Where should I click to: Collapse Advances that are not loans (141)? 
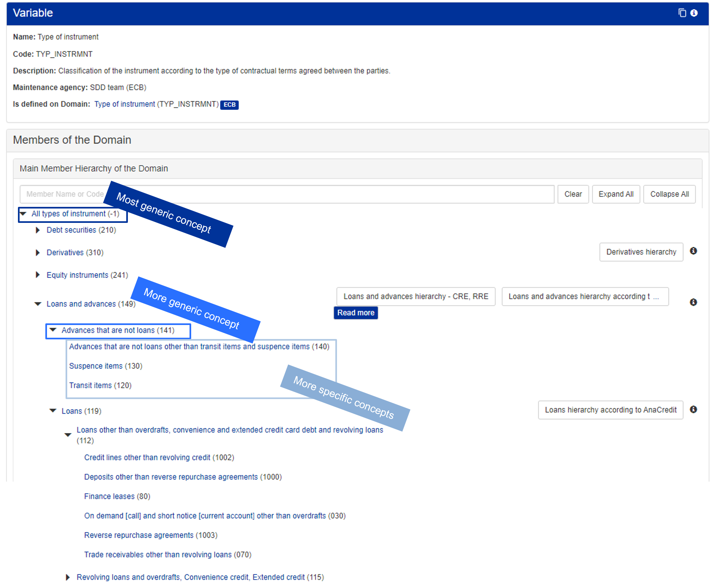point(53,330)
